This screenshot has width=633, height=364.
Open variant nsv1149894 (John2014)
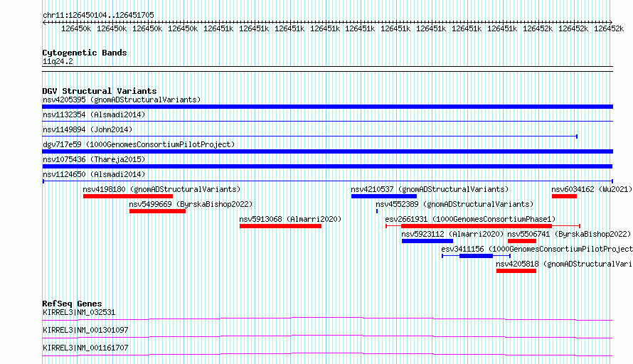[x=87, y=129]
